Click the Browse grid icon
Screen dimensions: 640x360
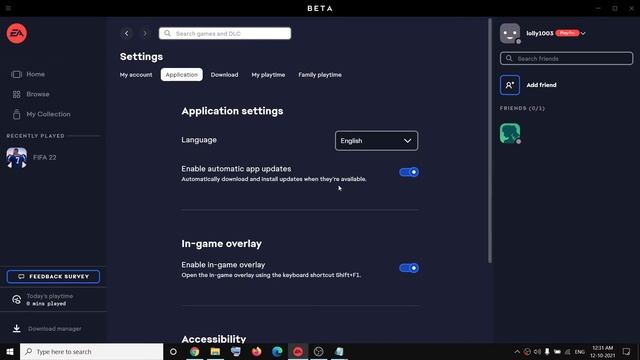(16, 94)
